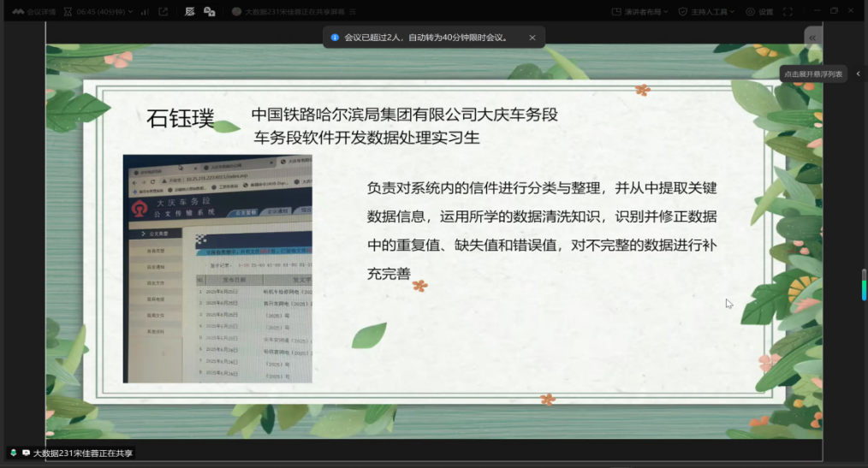Open the list icon beside sharing status

[x=353, y=11]
